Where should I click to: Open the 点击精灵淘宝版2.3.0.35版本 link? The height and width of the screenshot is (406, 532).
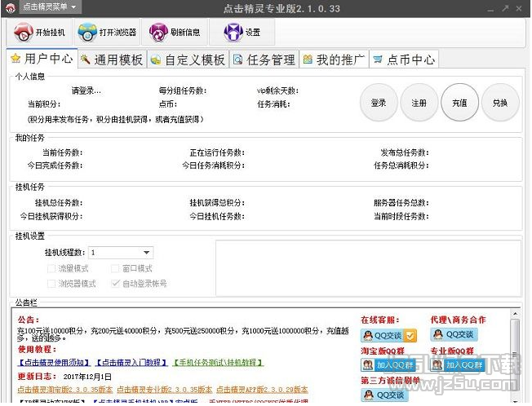point(65,390)
